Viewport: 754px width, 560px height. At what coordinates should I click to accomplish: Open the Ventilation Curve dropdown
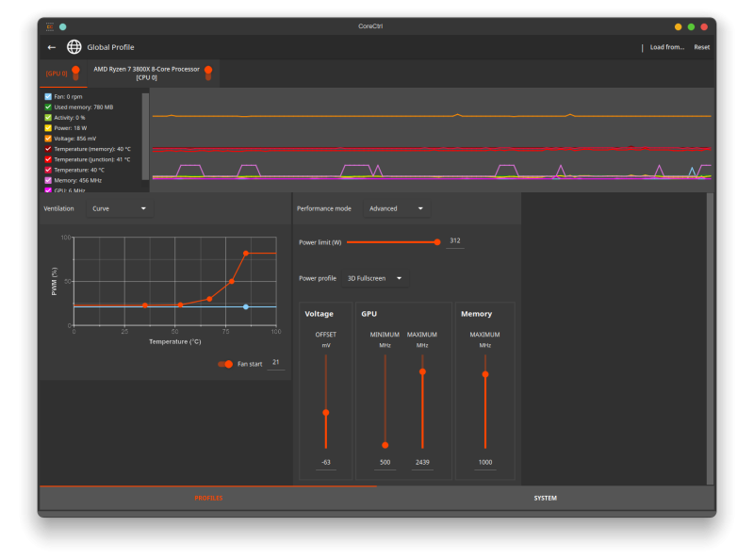coord(120,208)
